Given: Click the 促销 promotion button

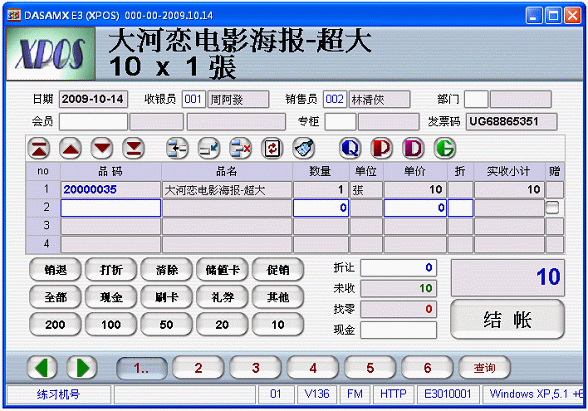Looking at the screenshot, I should [x=278, y=270].
